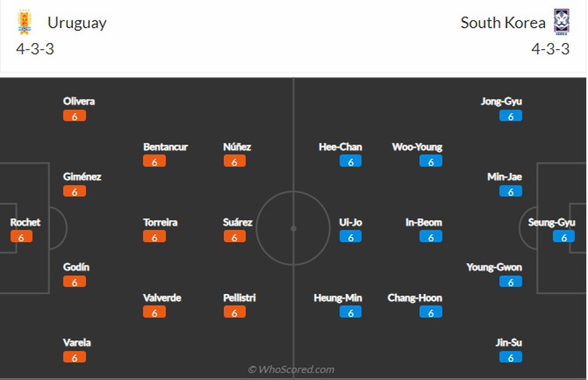Viewport: 588px width, 380px height.
Task: Click the South Korea team crest icon
Action: [562, 22]
